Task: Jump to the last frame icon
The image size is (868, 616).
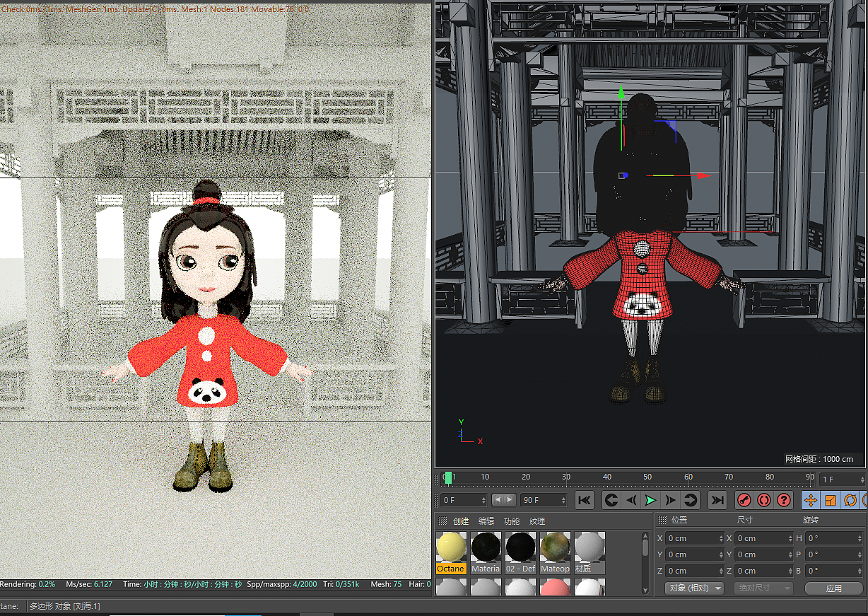Action: 716,500
